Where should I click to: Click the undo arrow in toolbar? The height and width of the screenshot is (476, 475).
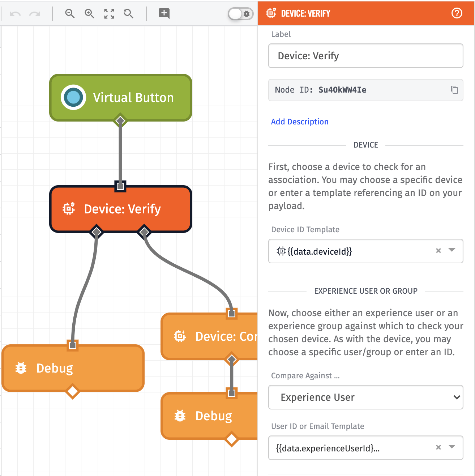pyautogui.click(x=15, y=14)
